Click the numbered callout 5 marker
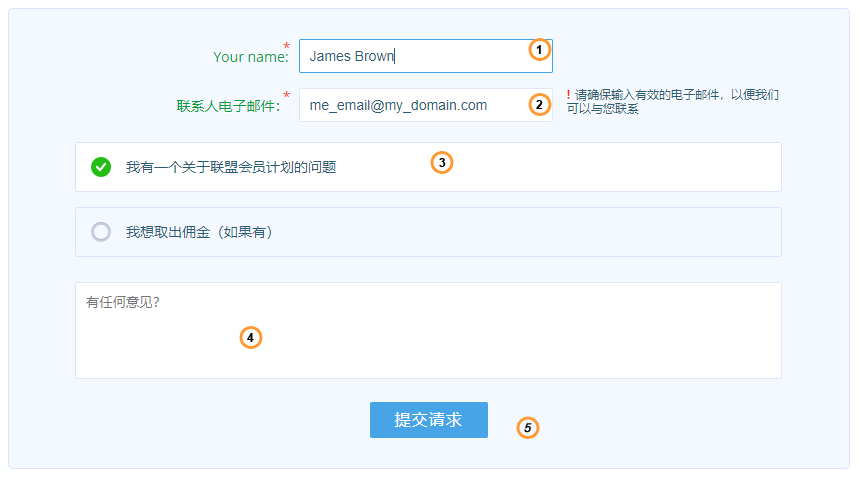This screenshot has height=480, width=860. (x=527, y=428)
